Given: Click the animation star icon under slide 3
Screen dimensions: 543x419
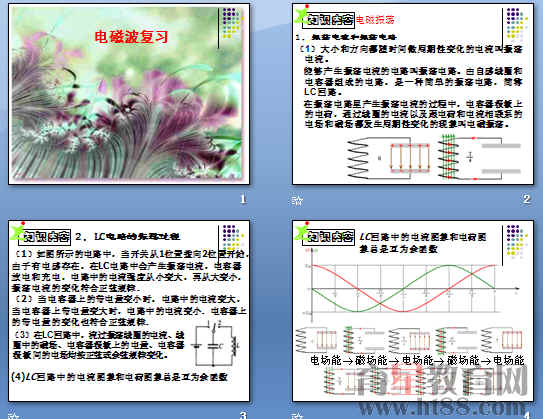Looking at the screenshot, I should tap(13, 415).
